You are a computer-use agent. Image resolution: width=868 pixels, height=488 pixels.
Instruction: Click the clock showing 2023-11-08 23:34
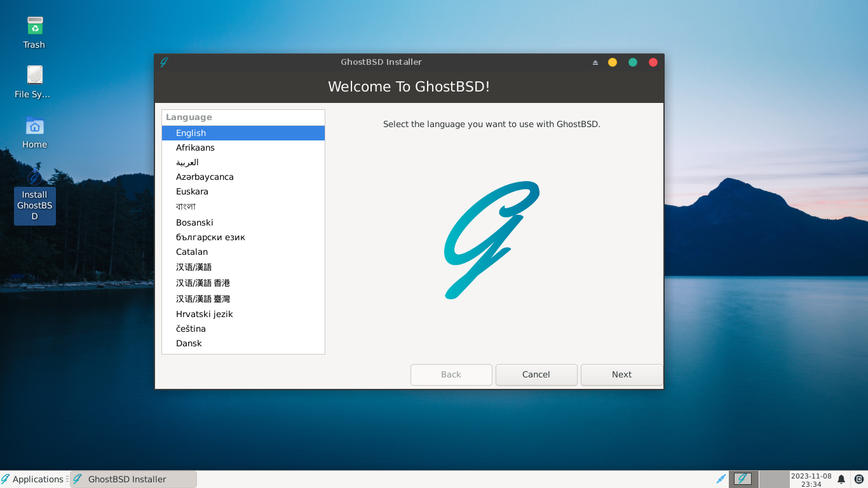point(811,480)
